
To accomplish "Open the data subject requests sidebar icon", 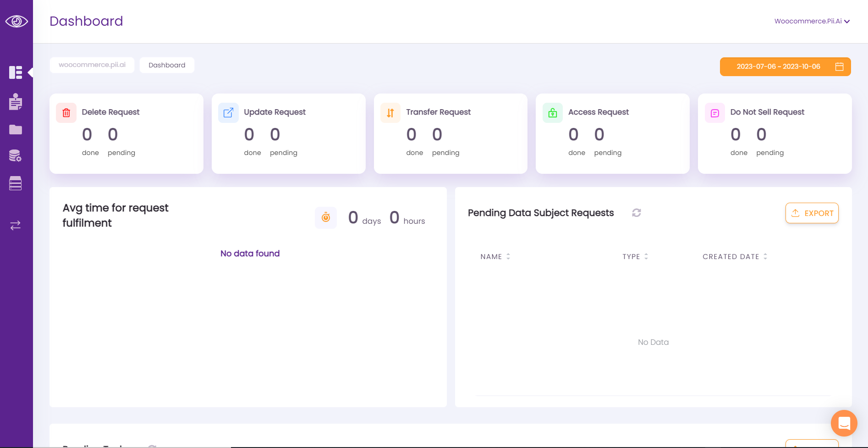I will (16, 102).
